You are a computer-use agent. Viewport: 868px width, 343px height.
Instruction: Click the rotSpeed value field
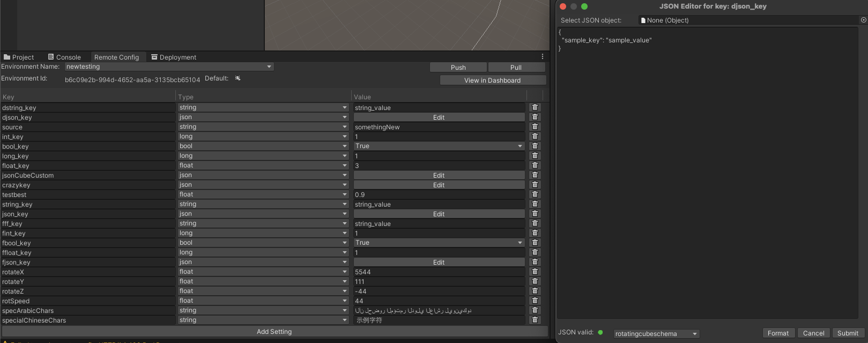[x=439, y=301]
